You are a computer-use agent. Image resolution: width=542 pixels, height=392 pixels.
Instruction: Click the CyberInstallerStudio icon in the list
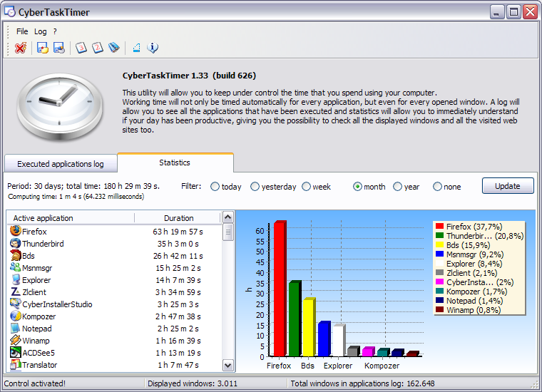tap(16, 304)
